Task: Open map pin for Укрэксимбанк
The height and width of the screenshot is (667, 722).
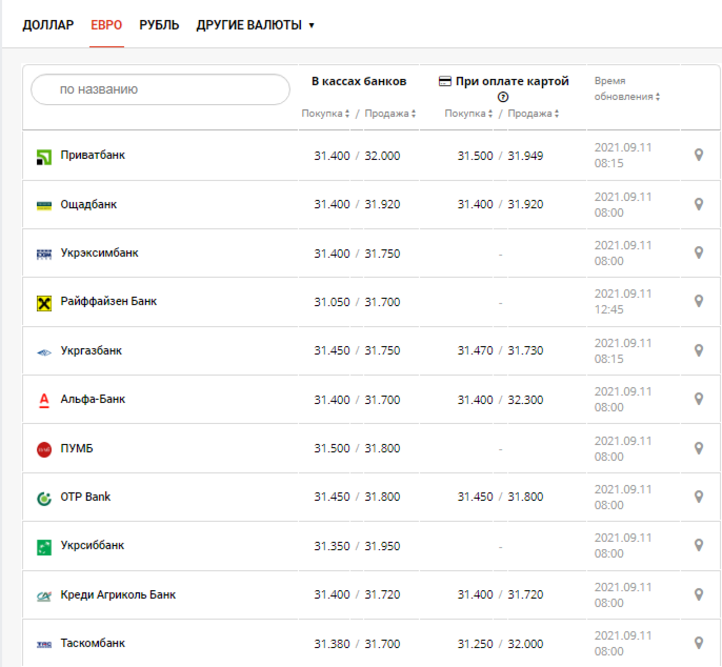Action: [x=699, y=253]
